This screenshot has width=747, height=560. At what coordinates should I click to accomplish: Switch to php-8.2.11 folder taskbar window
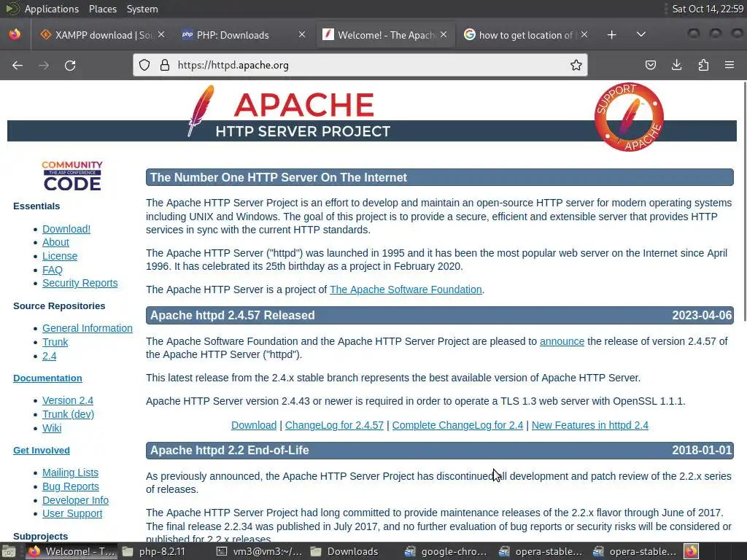coord(164,551)
